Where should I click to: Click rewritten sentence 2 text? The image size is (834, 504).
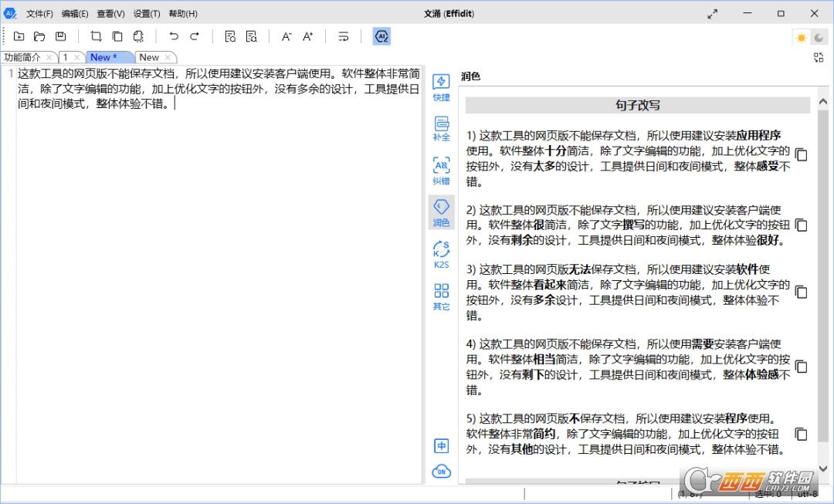[x=628, y=225]
